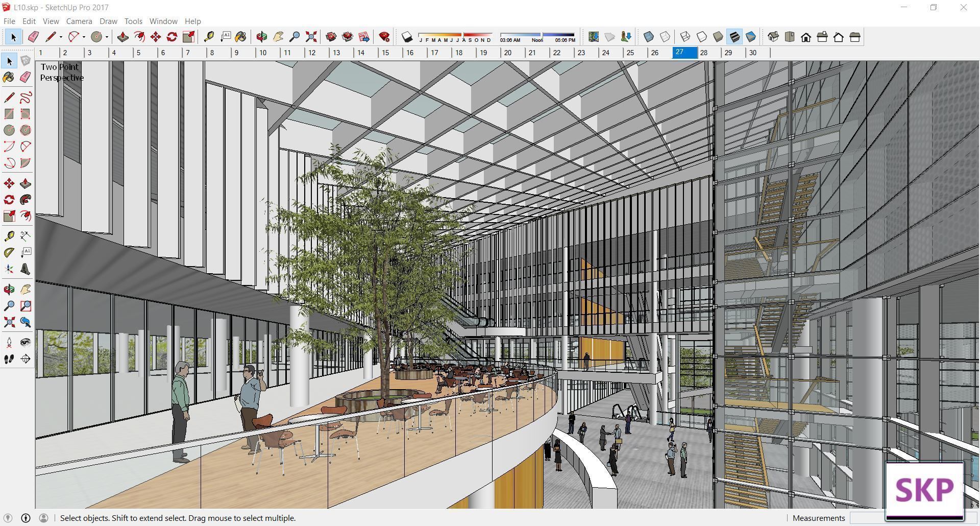The width and height of the screenshot is (980, 526).
Task: Open the Camera menu
Action: [79, 21]
